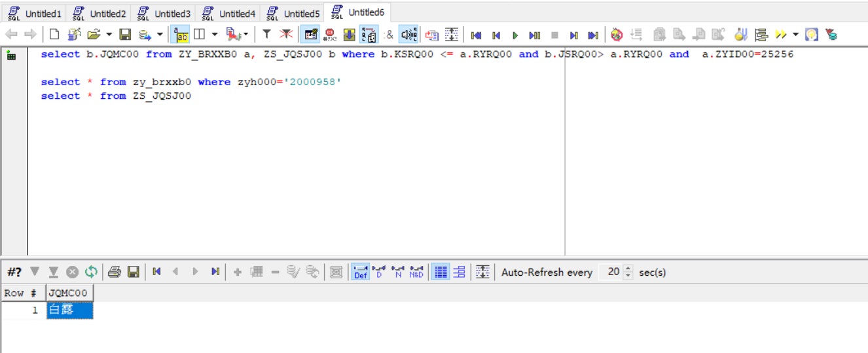Click the remove filter crossed funnel icon
Image resolution: width=868 pixels, height=353 pixels.
tap(286, 35)
